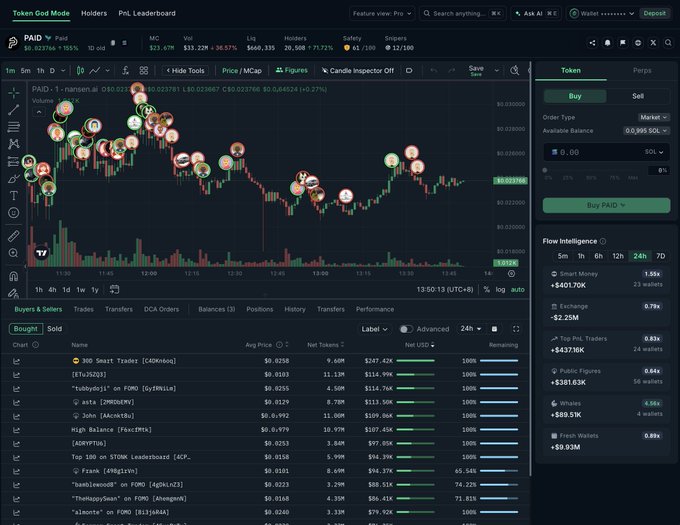Select the crosshair cursor tool
The image size is (680, 525).
[13, 93]
